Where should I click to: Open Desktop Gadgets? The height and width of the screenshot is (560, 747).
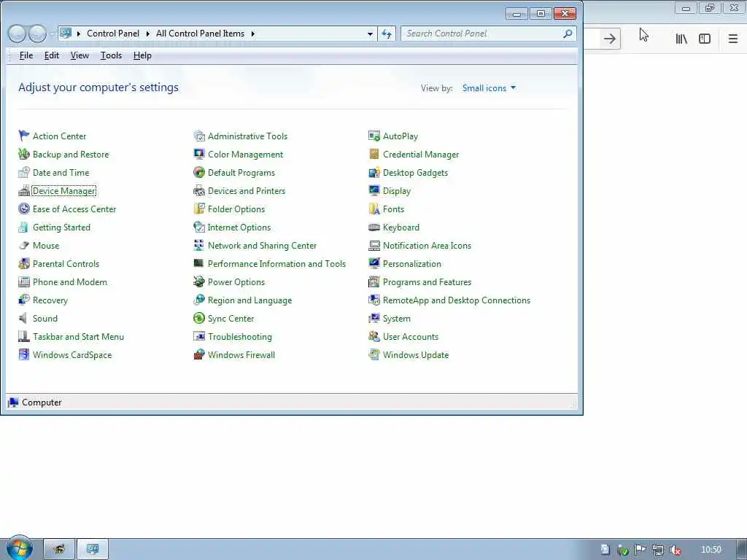(415, 172)
